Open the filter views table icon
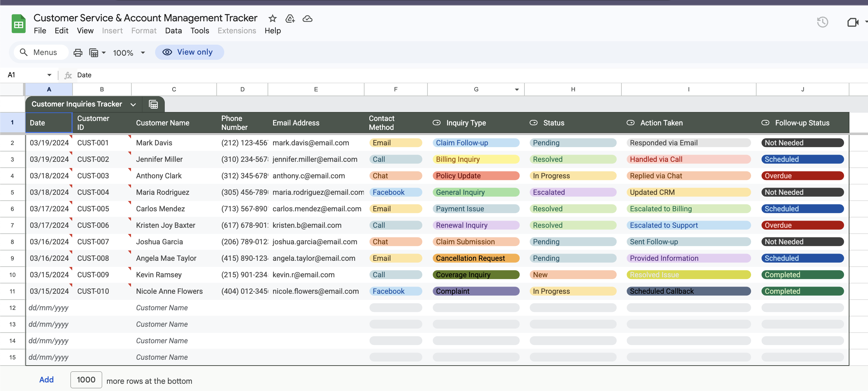The height and width of the screenshot is (391, 868). (94, 53)
